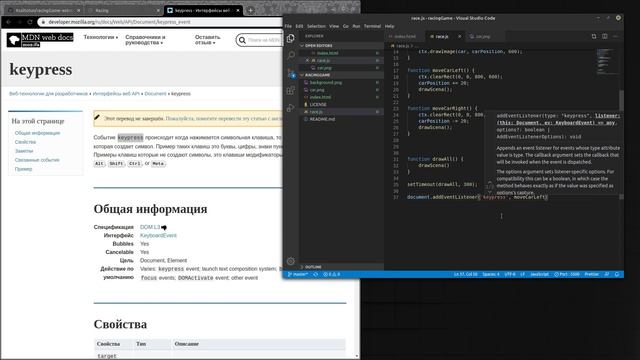Image resolution: width=640 pixels, height=360 pixels.
Task: Reload the page in the browser
Action: [30, 22]
